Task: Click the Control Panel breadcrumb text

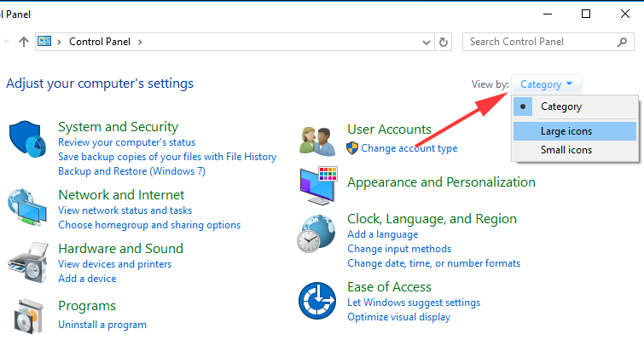Action: tap(100, 42)
